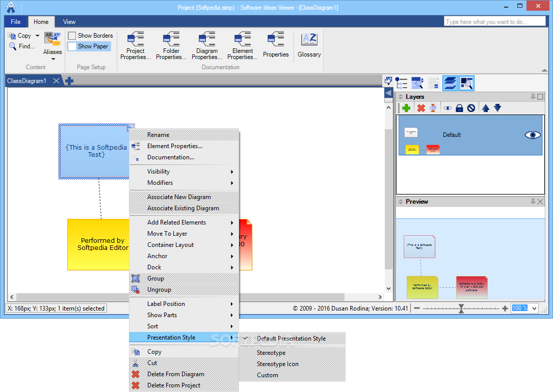Toggle the Show Paper checkbox
553x392 pixels.
[72, 46]
